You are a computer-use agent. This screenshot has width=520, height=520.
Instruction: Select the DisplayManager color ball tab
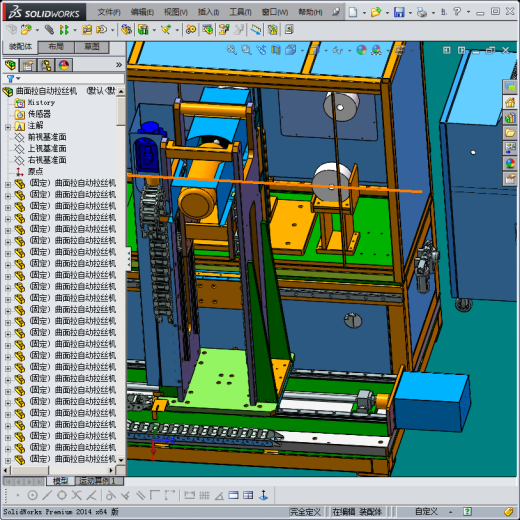click(64, 65)
